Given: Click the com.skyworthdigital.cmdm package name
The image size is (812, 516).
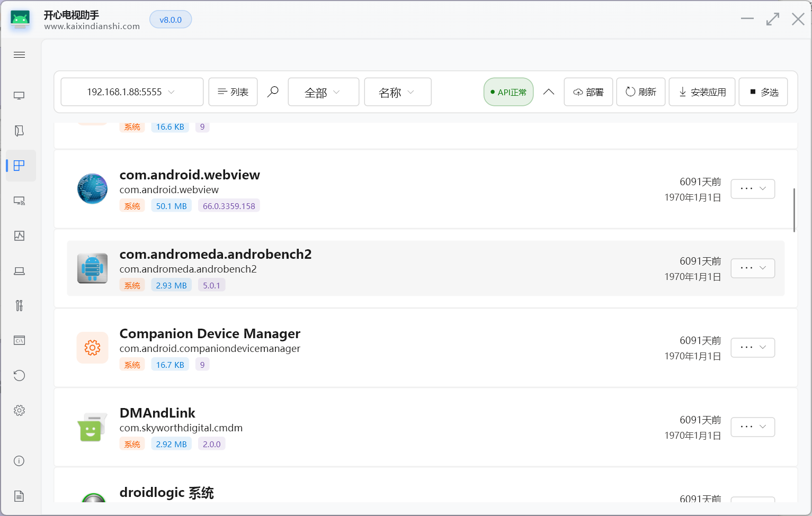Looking at the screenshot, I should pyautogui.click(x=181, y=428).
